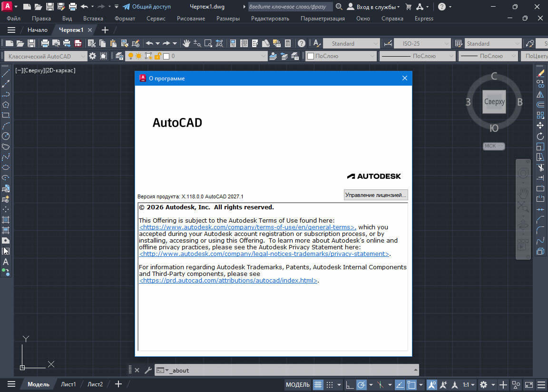Click the keyword search input field

coord(290,7)
